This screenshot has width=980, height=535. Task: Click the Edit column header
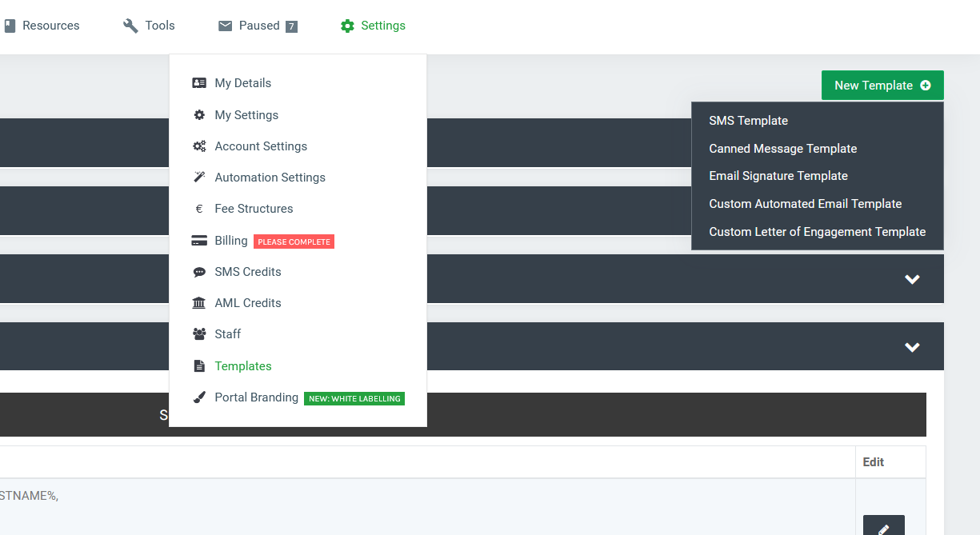tap(874, 462)
